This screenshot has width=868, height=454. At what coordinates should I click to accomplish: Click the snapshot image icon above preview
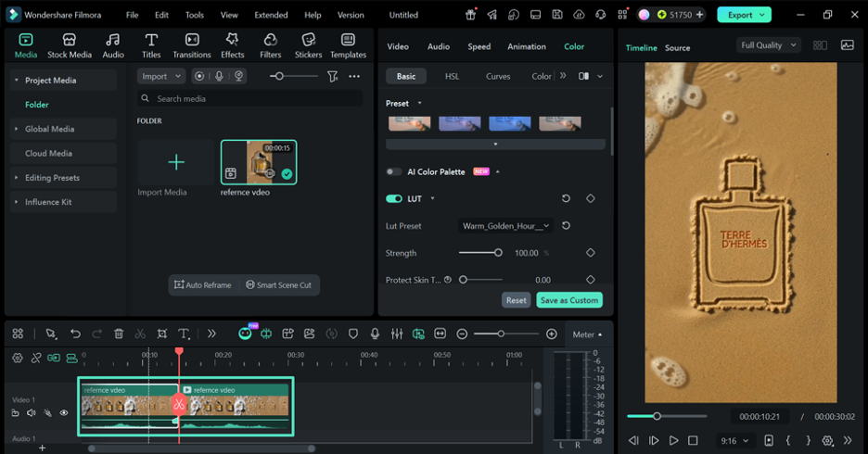[x=847, y=45]
